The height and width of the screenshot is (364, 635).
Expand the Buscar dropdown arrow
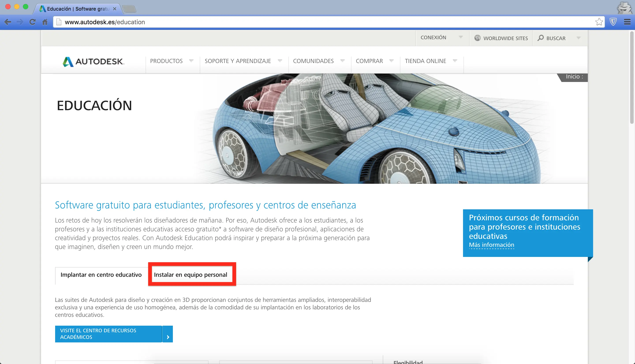click(x=579, y=38)
